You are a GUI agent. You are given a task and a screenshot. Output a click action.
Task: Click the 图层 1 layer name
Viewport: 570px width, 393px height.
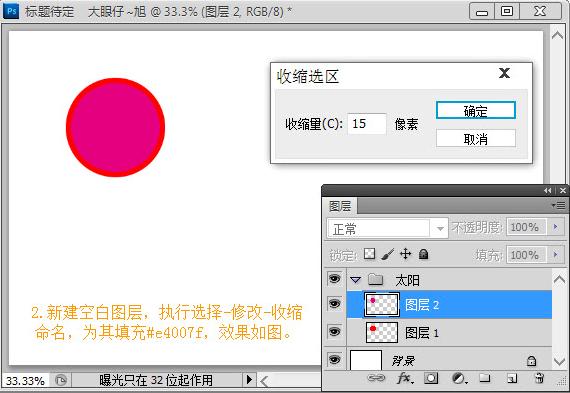(422, 333)
